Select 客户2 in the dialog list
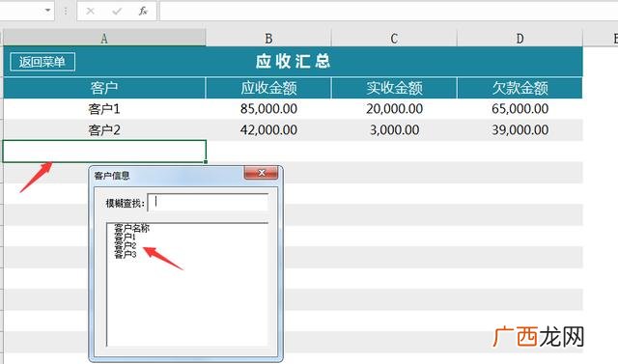 click(x=125, y=245)
